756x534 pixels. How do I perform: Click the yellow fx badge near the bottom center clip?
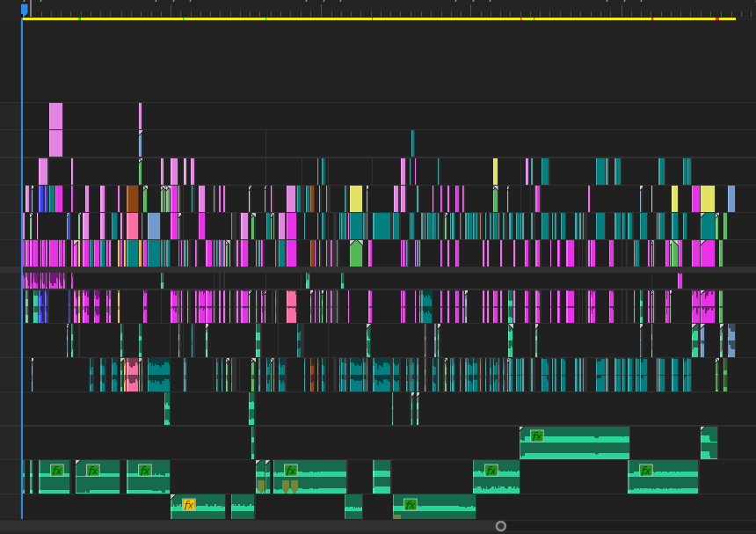pos(410,505)
